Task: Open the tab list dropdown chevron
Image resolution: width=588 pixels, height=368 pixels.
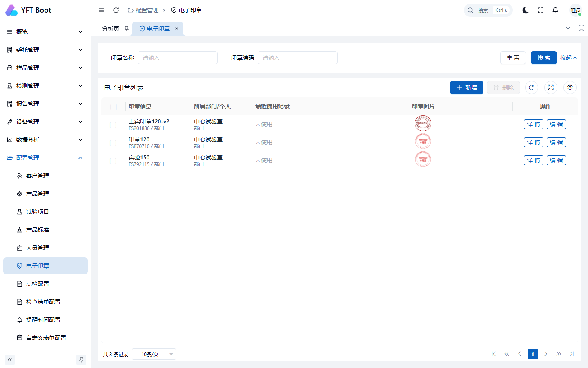Action: click(568, 28)
